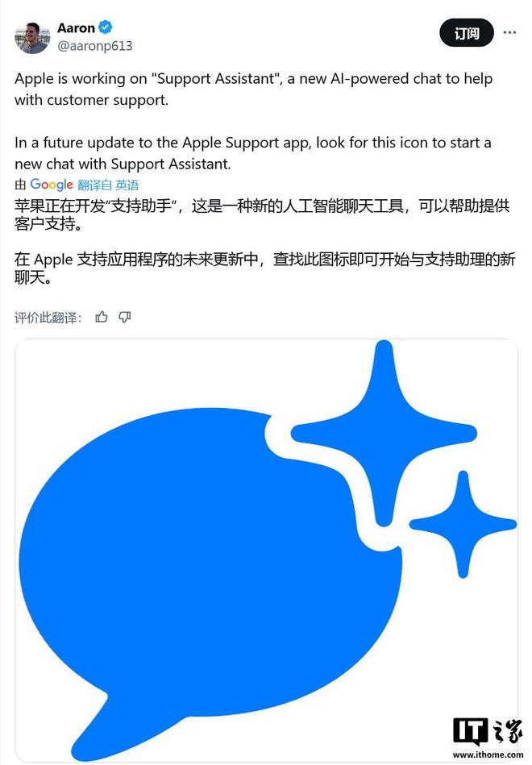Click the Chinese translation starting 苹果正在开发

coord(262,214)
